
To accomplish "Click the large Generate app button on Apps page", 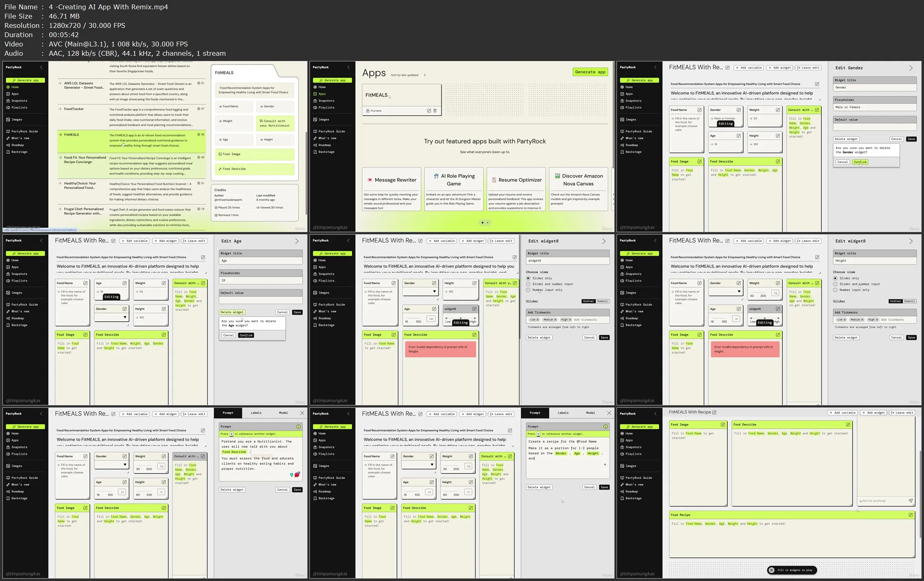I will coord(590,72).
